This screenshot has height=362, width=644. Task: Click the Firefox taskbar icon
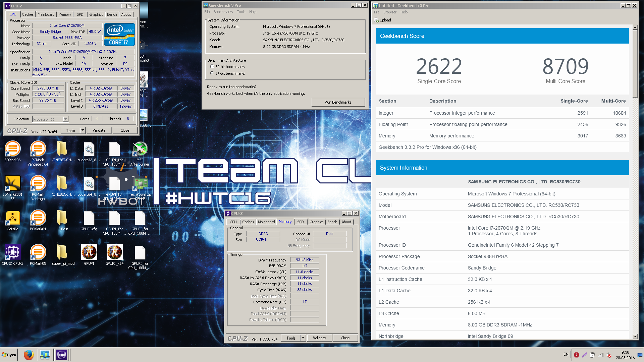coord(29,355)
